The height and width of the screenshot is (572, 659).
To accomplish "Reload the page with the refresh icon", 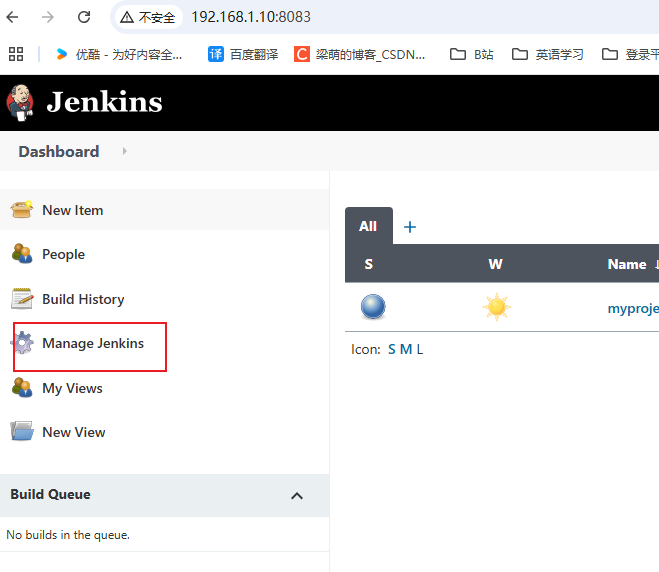I will pyautogui.click(x=84, y=17).
